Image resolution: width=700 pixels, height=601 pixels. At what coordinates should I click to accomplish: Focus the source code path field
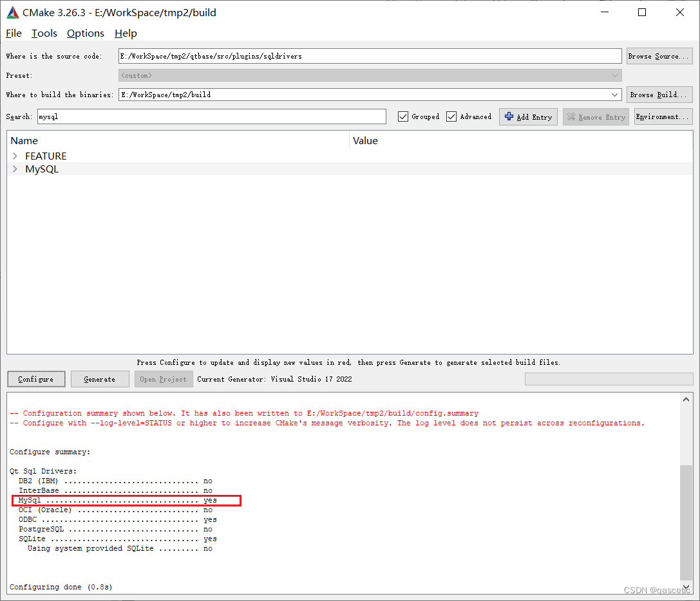(370, 56)
